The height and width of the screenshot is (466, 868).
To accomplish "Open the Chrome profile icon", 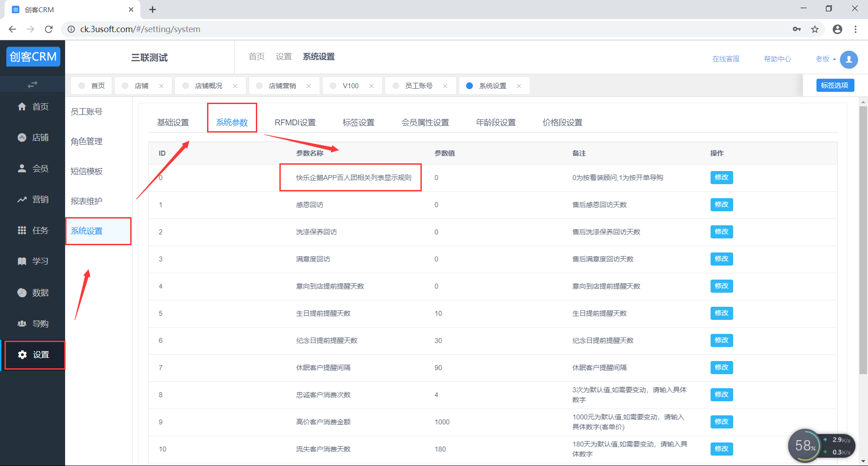I will (837, 29).
